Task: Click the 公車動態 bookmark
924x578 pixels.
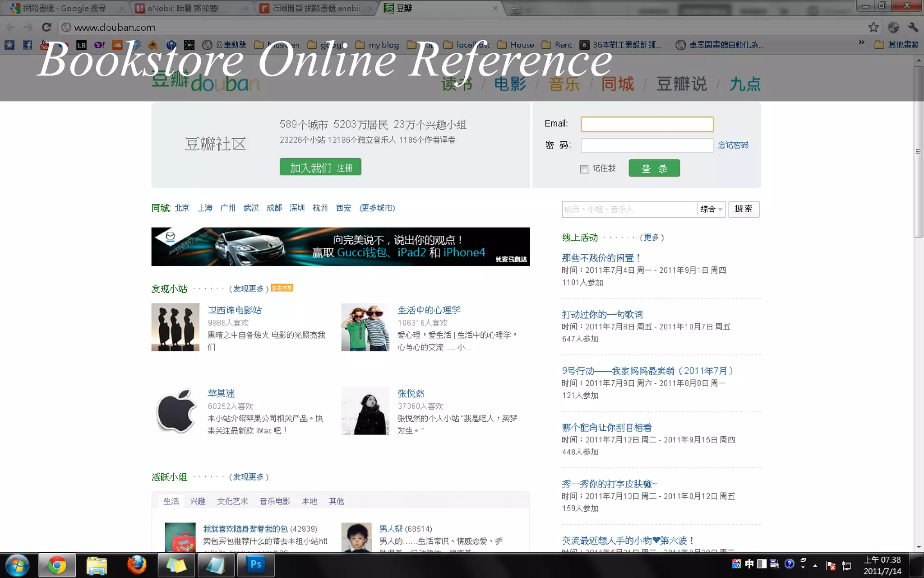Action: 224,45
